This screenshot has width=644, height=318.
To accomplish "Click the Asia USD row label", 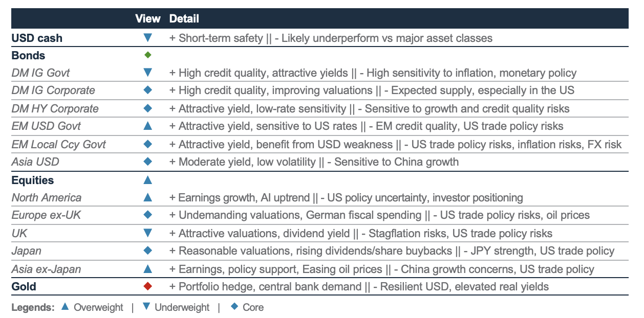I will [x=36, y=162].
